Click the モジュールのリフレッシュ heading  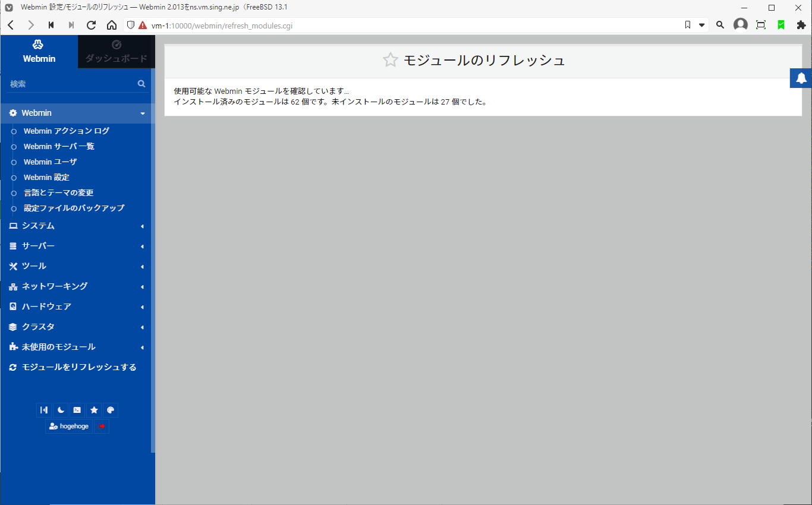click(484, 60)
